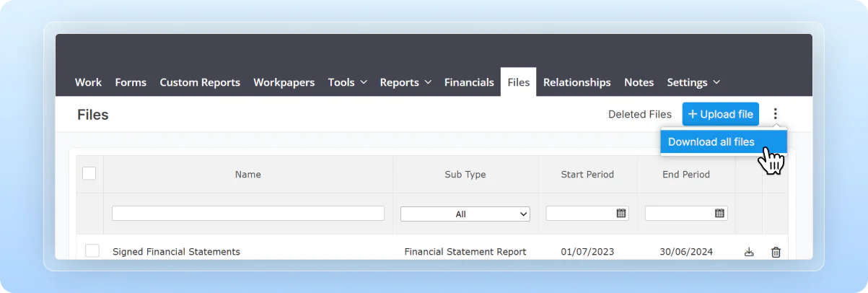Viewport: 868px width, 293px height.
Task: Click the Upload file button
Action: point(720,114)
